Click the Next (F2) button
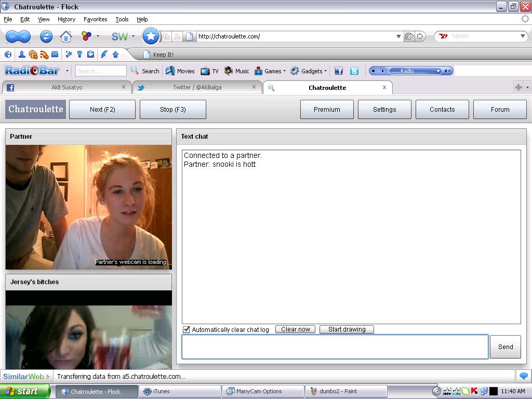532x399 pixels. (102, 109)
